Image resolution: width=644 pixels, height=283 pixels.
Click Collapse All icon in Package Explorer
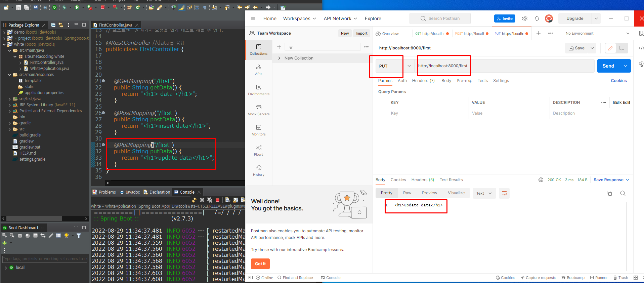(53, 25)
